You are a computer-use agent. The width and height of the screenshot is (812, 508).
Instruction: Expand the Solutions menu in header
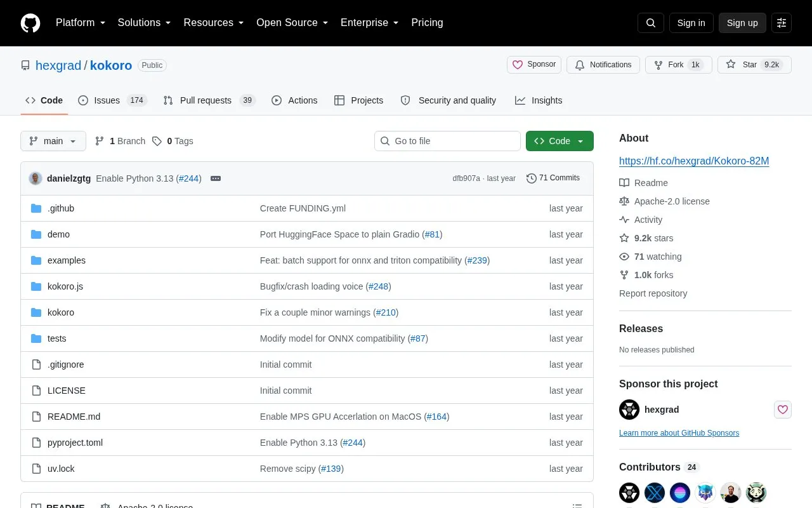click(x=145, y=23)
